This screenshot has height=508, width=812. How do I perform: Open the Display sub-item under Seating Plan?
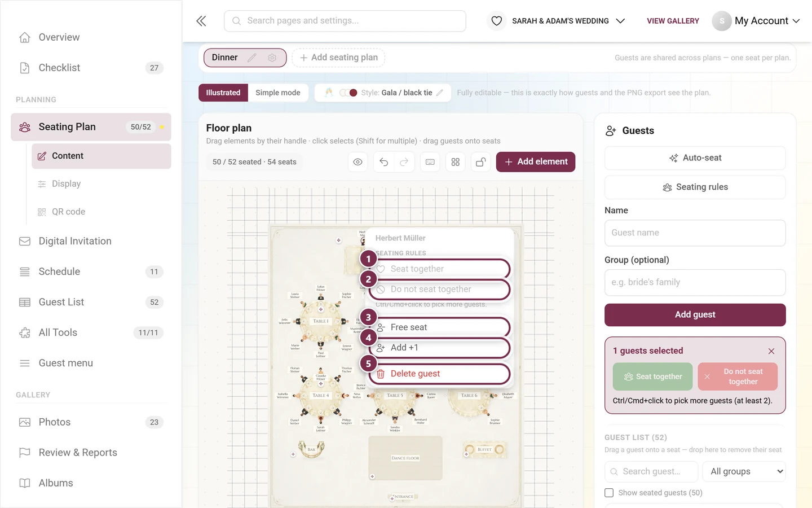coord(101,184)
